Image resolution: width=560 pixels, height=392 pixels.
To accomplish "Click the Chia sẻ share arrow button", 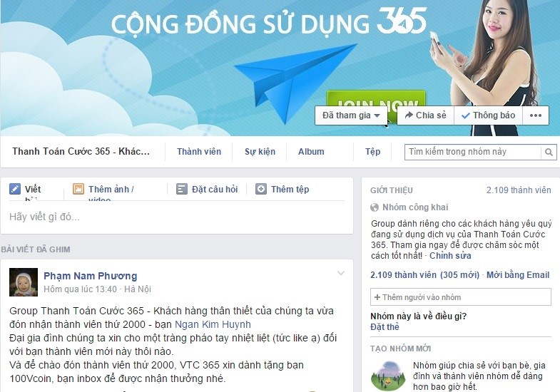I will [x=425, y=115].
